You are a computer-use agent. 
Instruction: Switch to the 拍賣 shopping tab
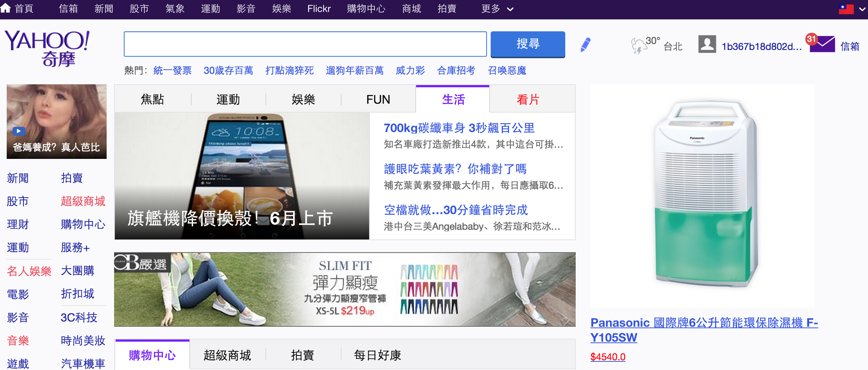pyautogui.click(x=303, y=355)
